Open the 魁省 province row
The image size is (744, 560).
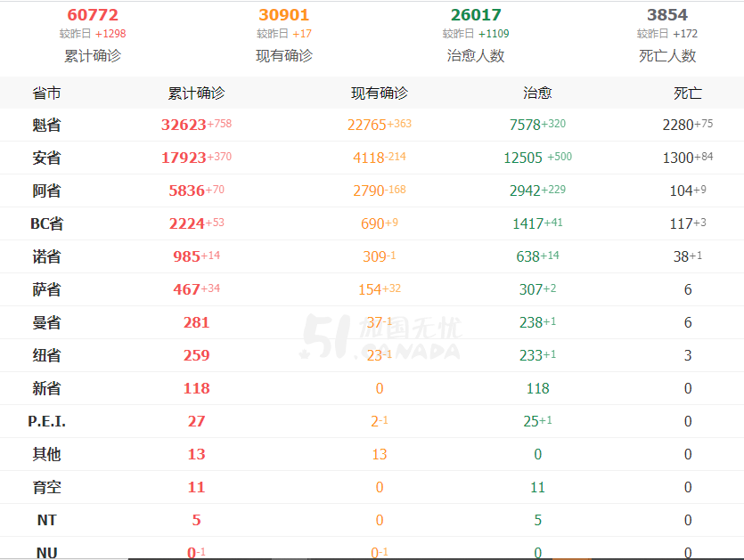click(372, 125)
